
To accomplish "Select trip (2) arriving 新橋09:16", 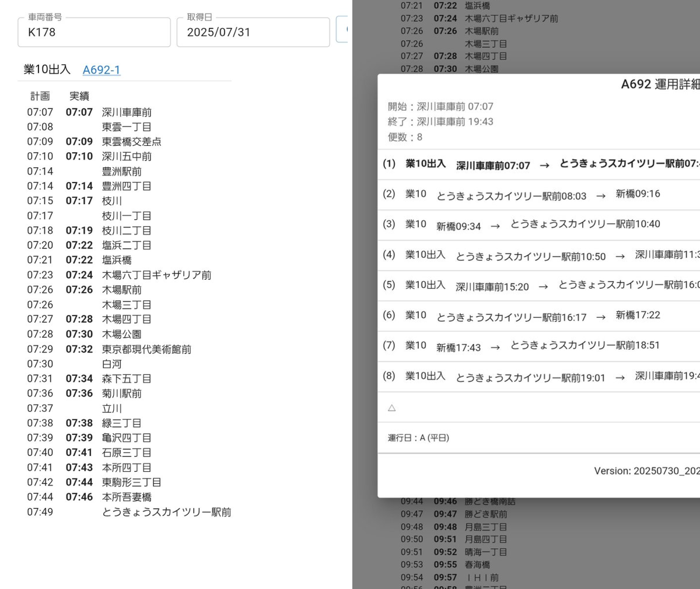I will (x=539, y=194).
